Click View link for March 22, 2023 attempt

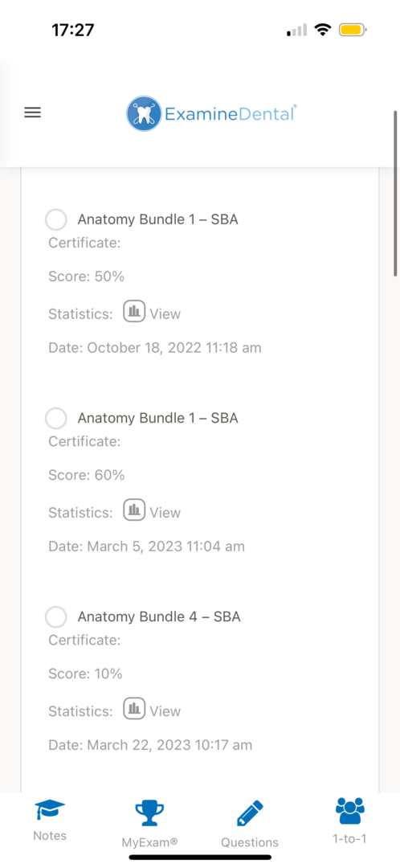[165, 711]
